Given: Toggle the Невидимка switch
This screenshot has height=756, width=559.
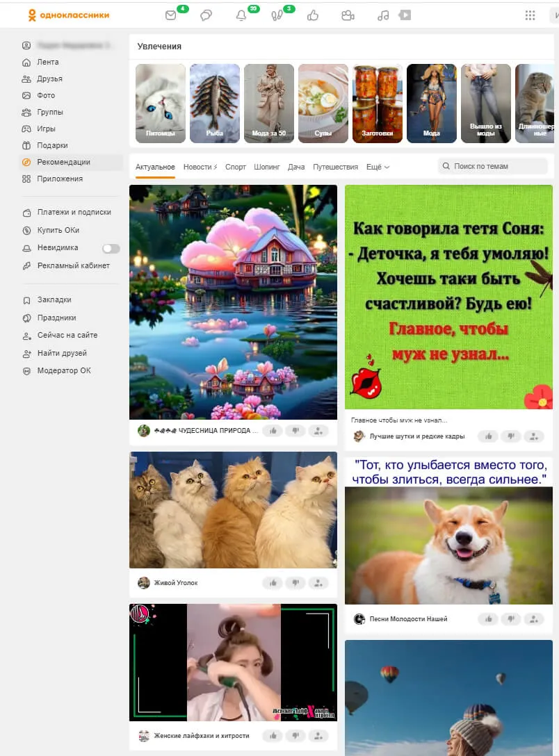Looking at the screenshot, I should tap(111, 248).
